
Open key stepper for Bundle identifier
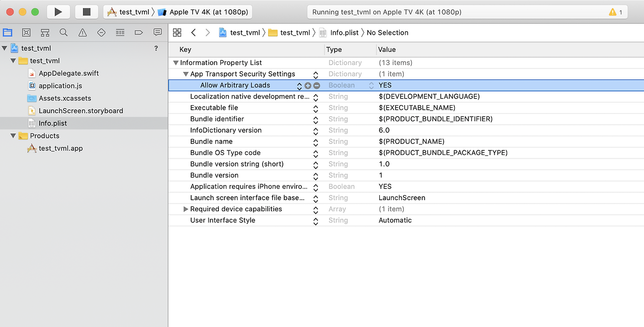(x=316, y=120)
